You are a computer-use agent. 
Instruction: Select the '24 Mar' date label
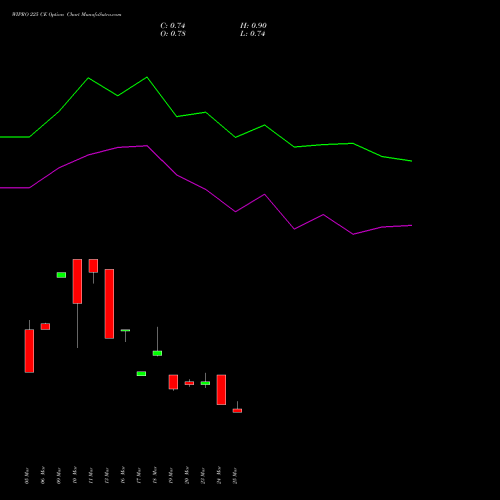219,476
